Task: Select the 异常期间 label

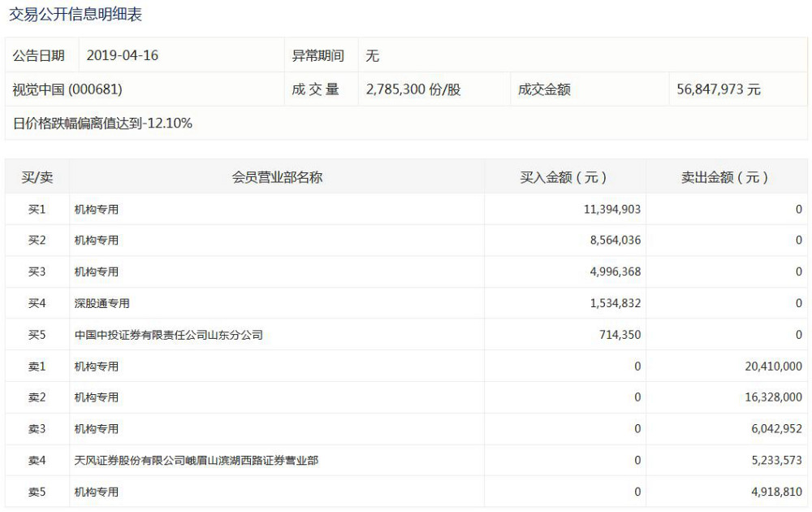Action: (x=318, y=55)
